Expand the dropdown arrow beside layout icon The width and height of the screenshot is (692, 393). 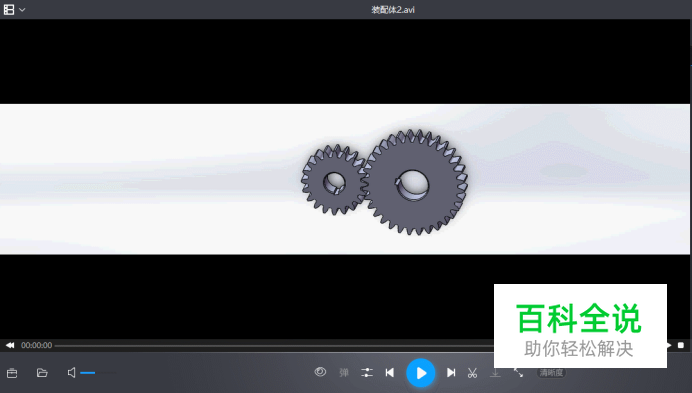coord(22,10)
